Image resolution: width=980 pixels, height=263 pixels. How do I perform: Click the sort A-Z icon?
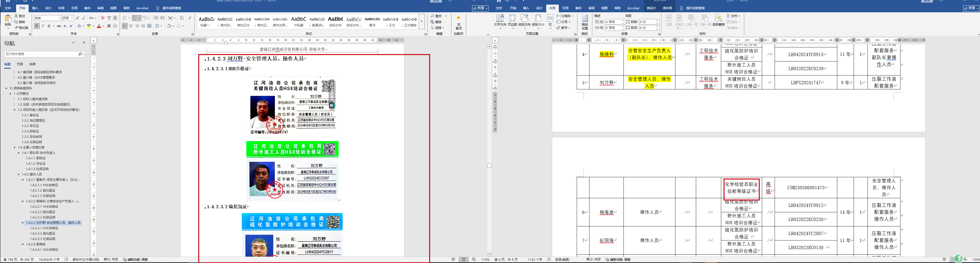182,18
